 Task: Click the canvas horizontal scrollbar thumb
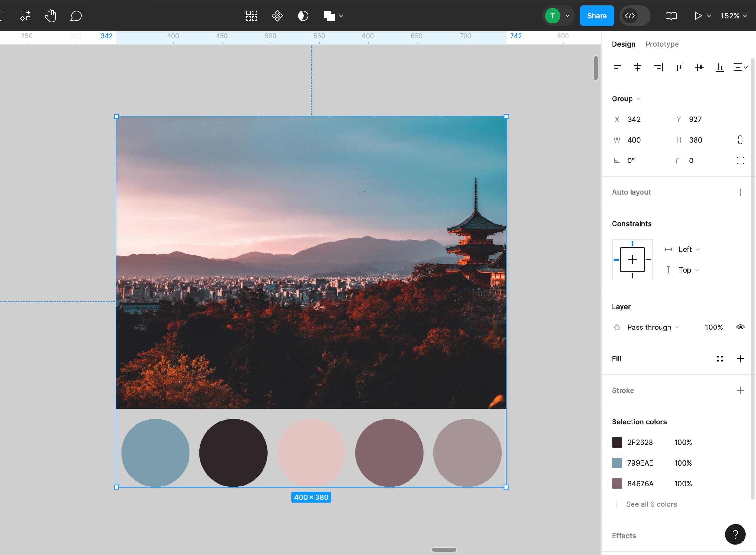[444, 550]
